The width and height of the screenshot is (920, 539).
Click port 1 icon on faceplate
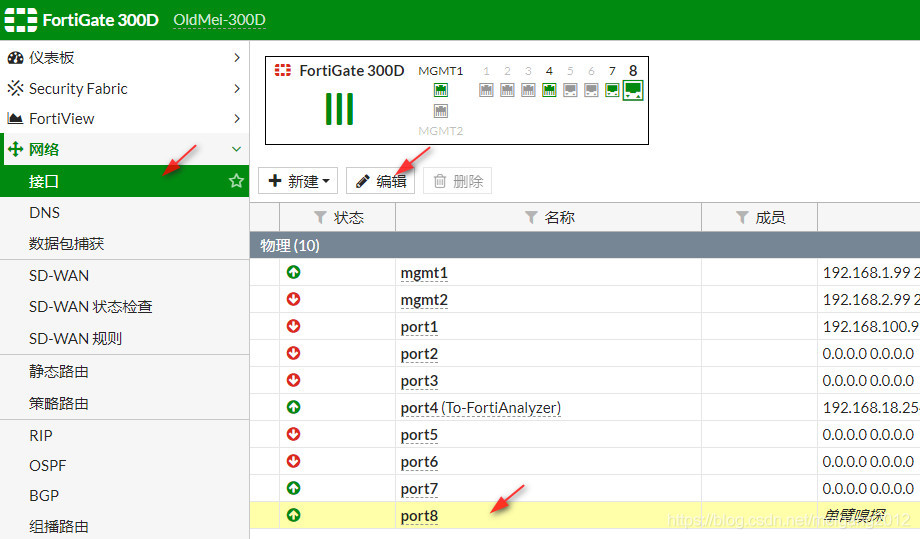point(486,90)
